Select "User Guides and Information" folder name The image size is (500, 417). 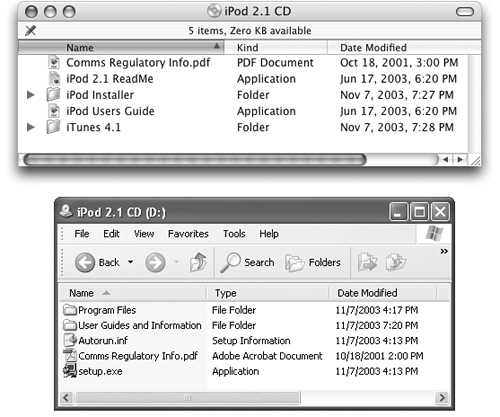coord(140,325)
